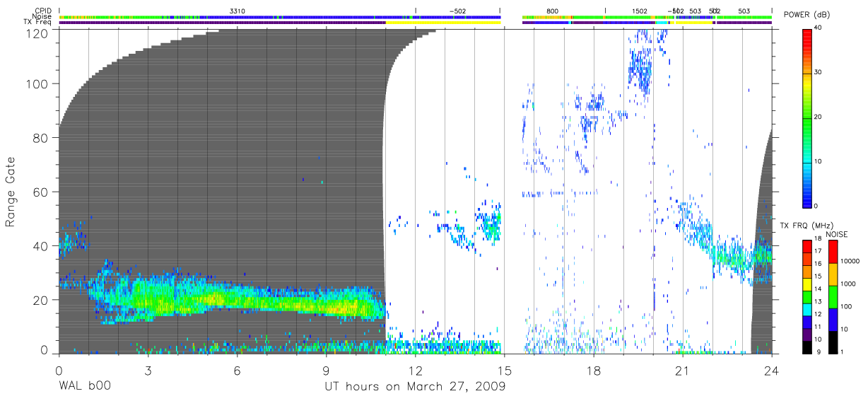
Task: Click the WAL b00 radar label
Action: coord(85,387)
